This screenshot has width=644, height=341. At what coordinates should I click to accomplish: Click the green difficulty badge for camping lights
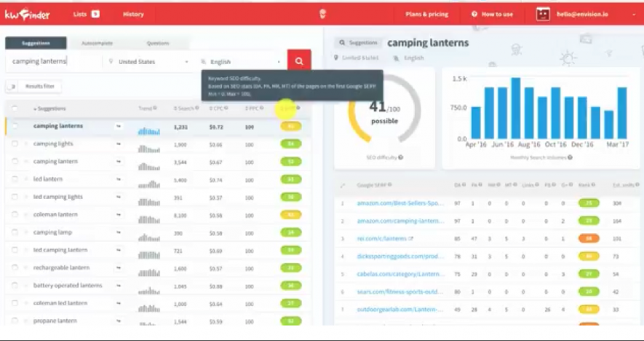click(291, 144)
